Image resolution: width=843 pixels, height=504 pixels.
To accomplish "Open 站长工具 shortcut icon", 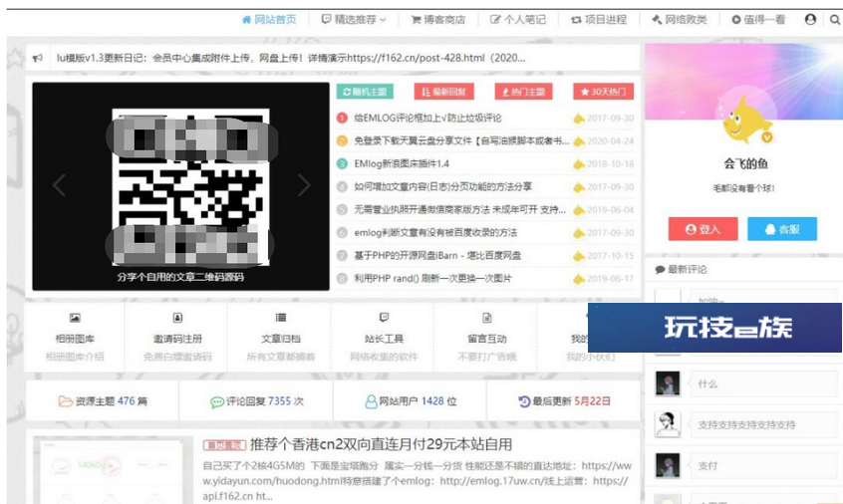I will pyautogui.click(x=384, y=318).
